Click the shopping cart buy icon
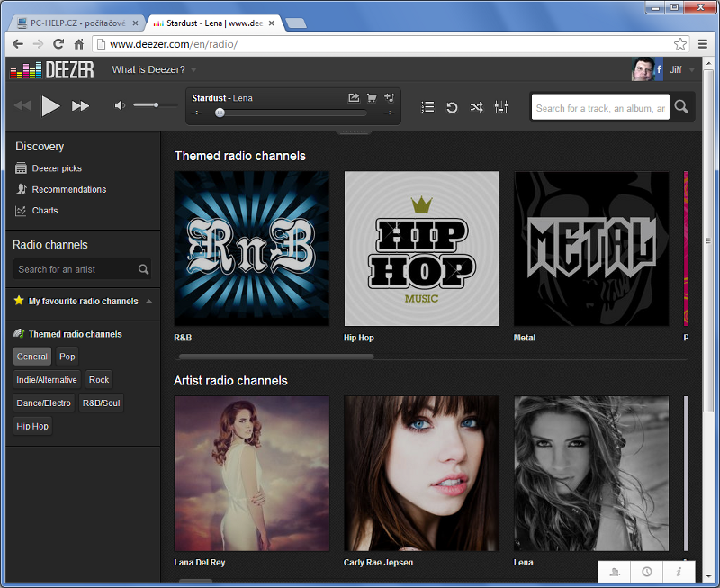Viewport: 720px width, 588px height. tap(372, 97)
